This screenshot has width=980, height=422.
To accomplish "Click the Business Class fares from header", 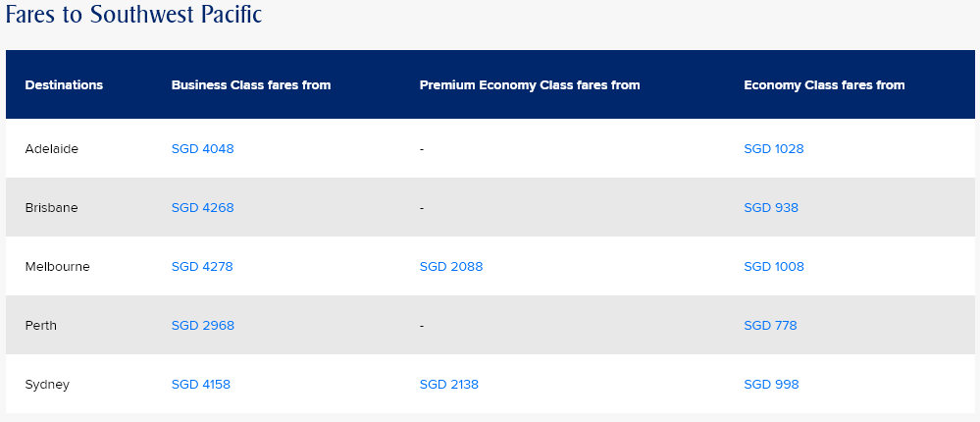I will point(250,85).
